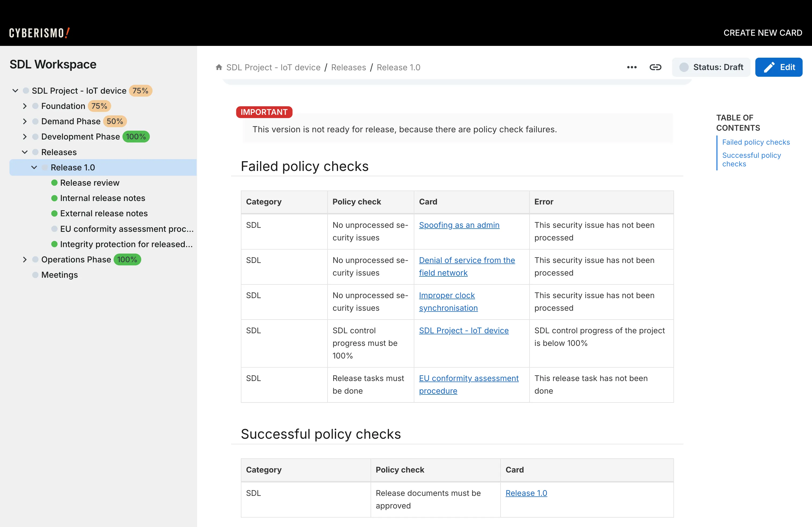Screen dimensions: 812x527
Task: Click grey status dot of EU conformity assessment
Action: point(54,229)
